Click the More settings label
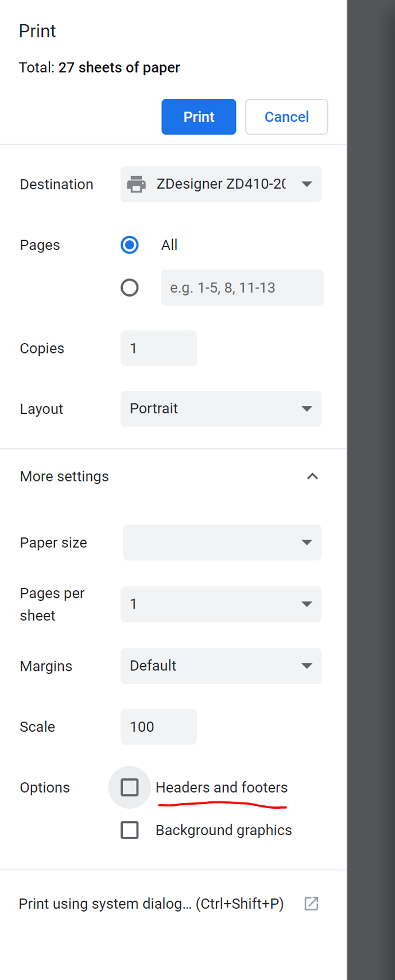 [x=64, y=476]
